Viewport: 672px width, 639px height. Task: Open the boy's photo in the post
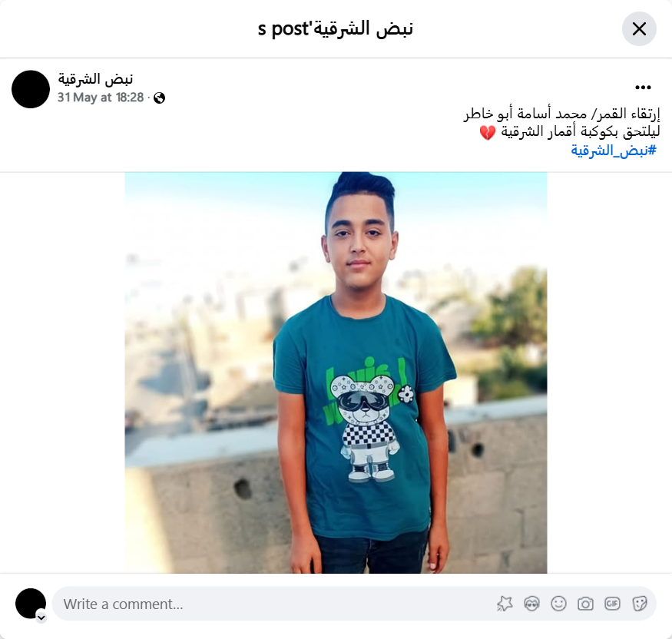pos(336,372)
